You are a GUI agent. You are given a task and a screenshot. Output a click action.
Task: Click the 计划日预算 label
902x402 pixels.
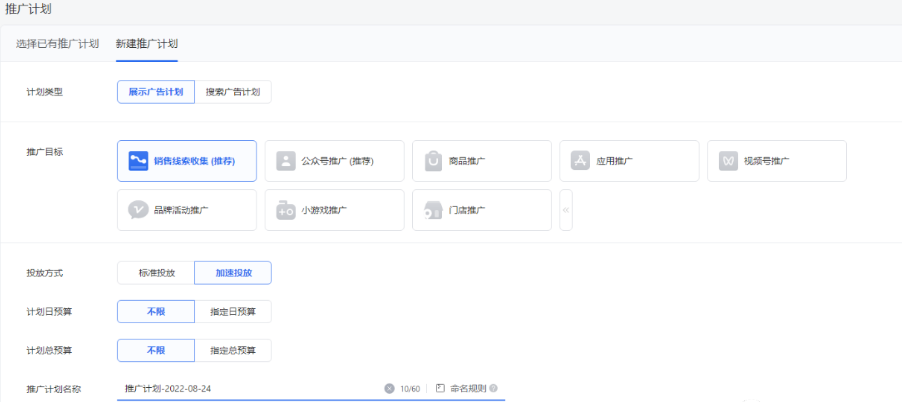click(x=49, y=312)
